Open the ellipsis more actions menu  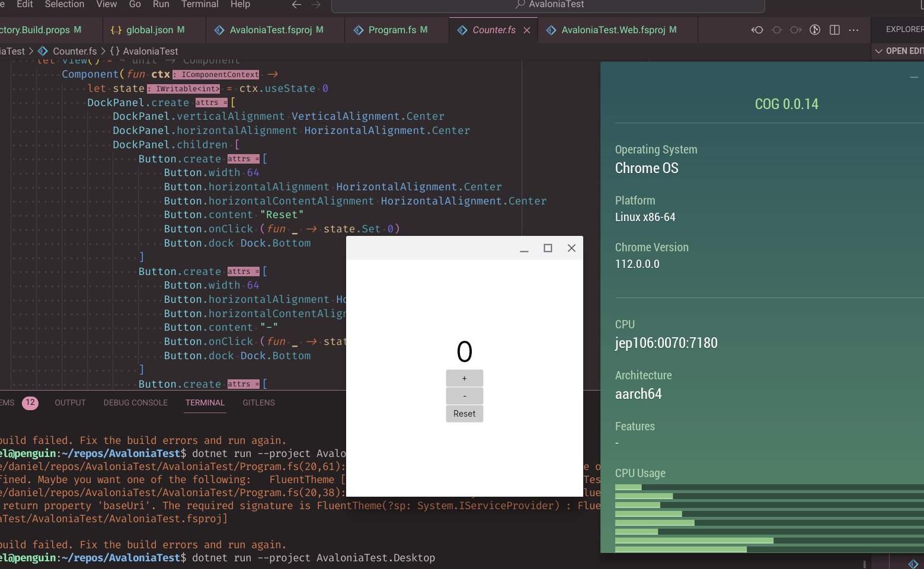[x=853, y=29]
